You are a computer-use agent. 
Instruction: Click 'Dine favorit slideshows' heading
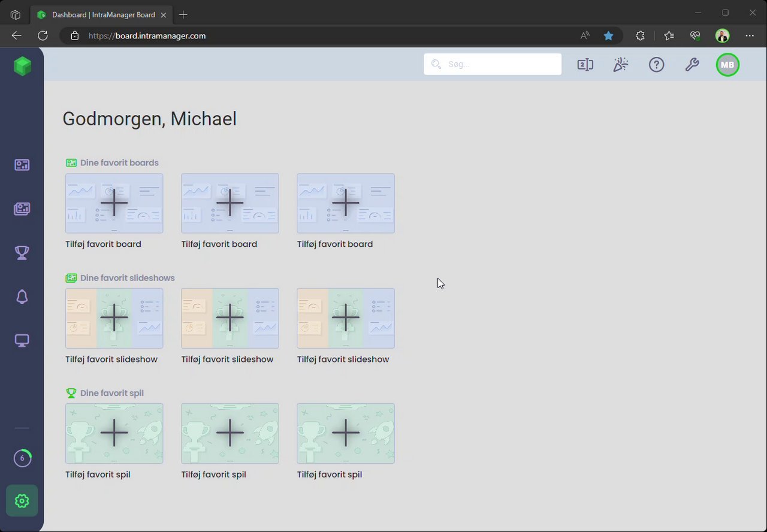pyautogui.click(x=128, y=278)
